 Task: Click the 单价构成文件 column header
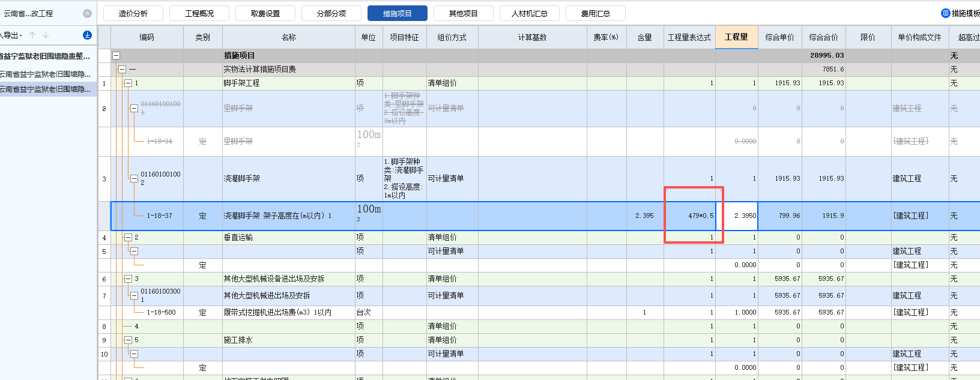pos(920,37)
